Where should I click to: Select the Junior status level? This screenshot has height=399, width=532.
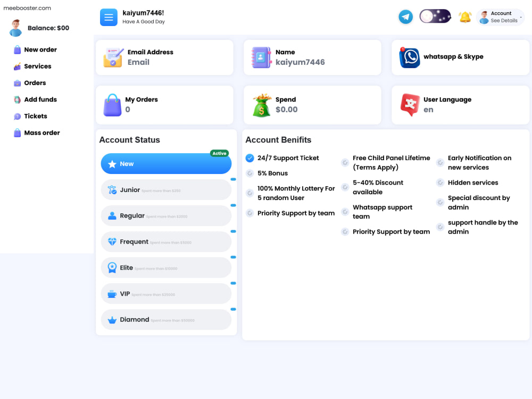point(166,190)
